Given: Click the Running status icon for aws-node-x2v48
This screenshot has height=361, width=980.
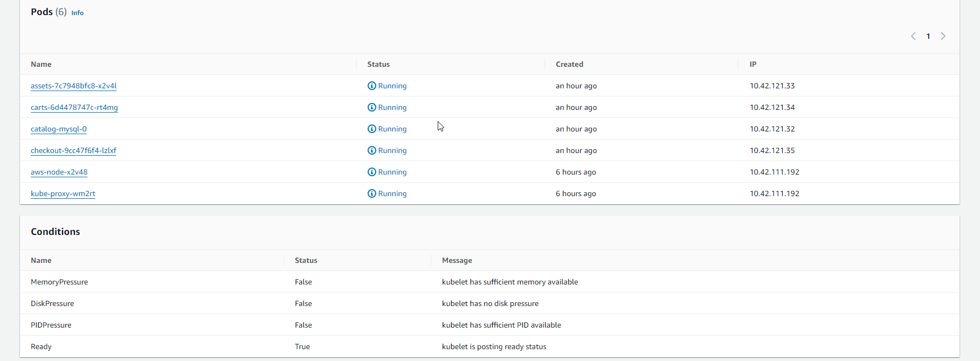Looking at the screenshot, I should pyautogui.click(x=372, y=172).
